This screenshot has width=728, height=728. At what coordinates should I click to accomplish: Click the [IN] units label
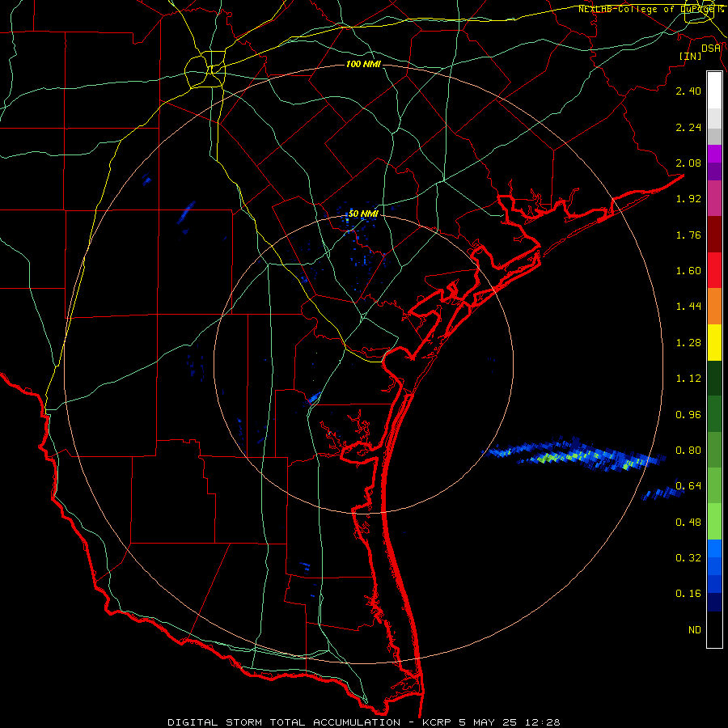tap(690, 56)
